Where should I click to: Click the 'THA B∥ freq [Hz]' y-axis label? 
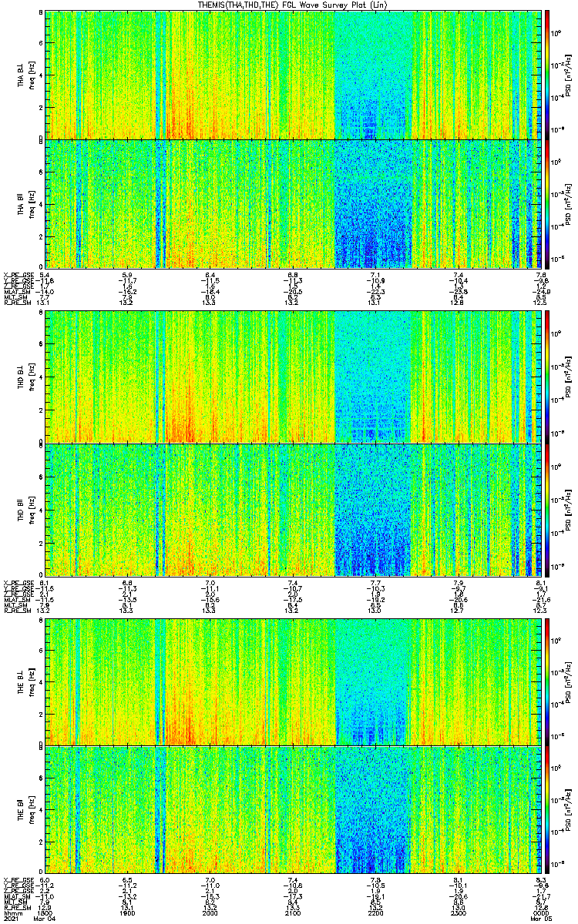[27, 203]
